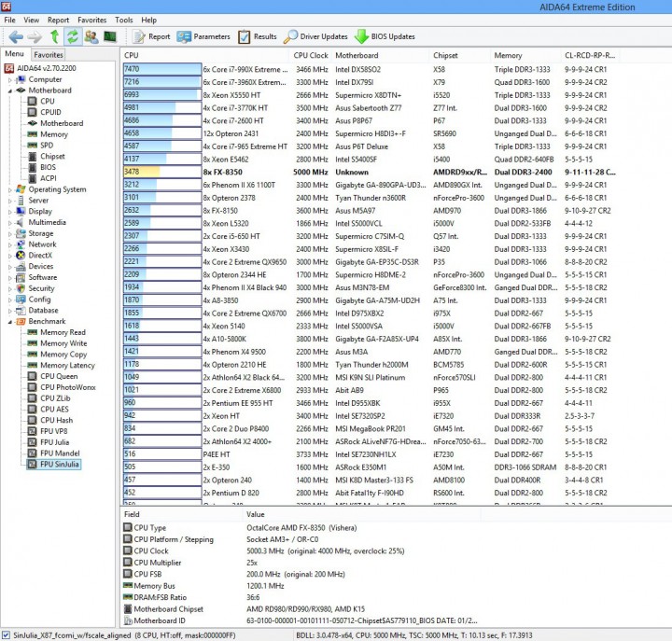Go up one level with green arrow
The height and width of the screenshot is (641, 672).
click(54, 36)
